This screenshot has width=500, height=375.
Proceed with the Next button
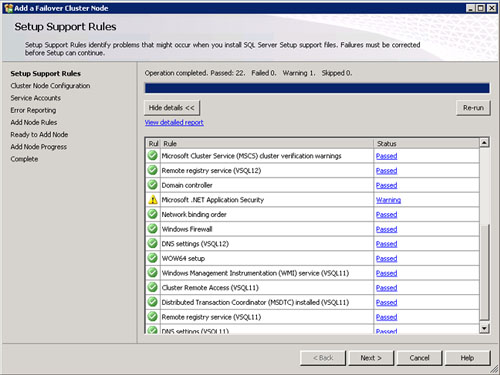click(x=371, y=358)
